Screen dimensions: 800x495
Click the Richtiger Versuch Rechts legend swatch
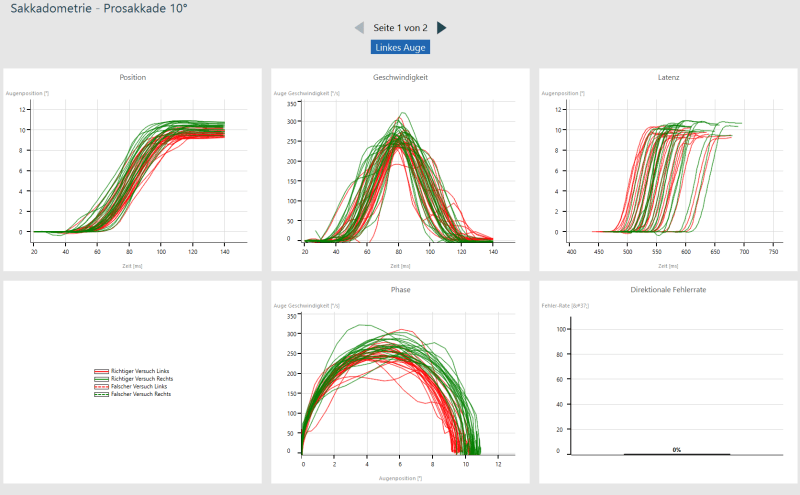click(x=101, y=379)
